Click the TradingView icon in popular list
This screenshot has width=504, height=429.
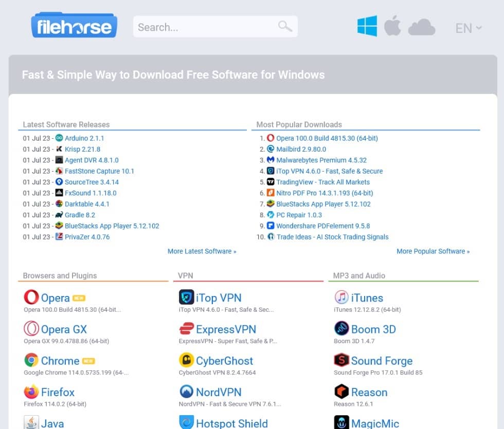(271, 181)
